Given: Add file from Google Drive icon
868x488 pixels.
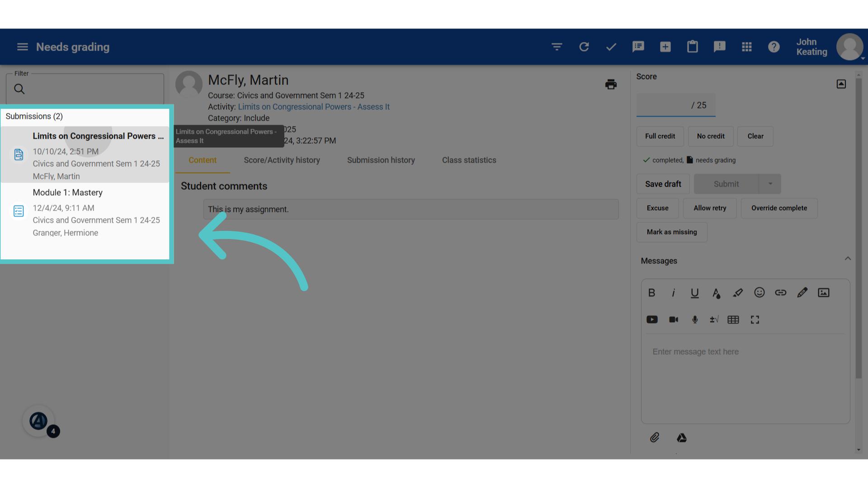Looking at the screenshot, I should coord(682,437).
